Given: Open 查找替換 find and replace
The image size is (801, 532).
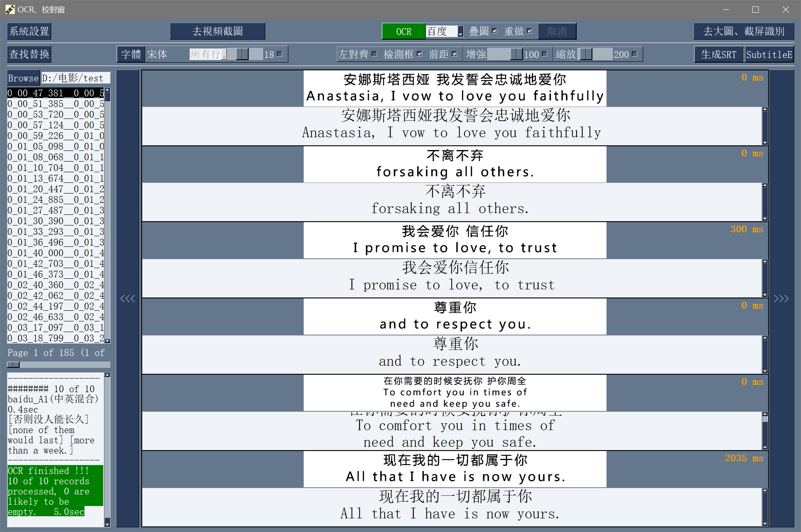Looking at the screenshot, I should pos(29,54).
